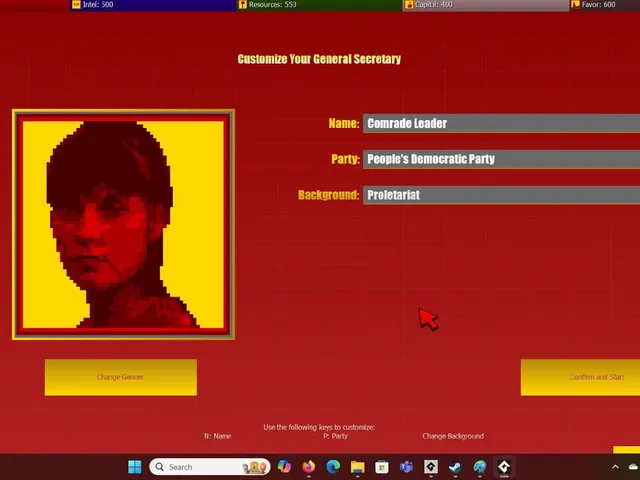Screen dimensions: 640x480
Task: Click the 'Name:' label
Action: [x=344, y=123]
